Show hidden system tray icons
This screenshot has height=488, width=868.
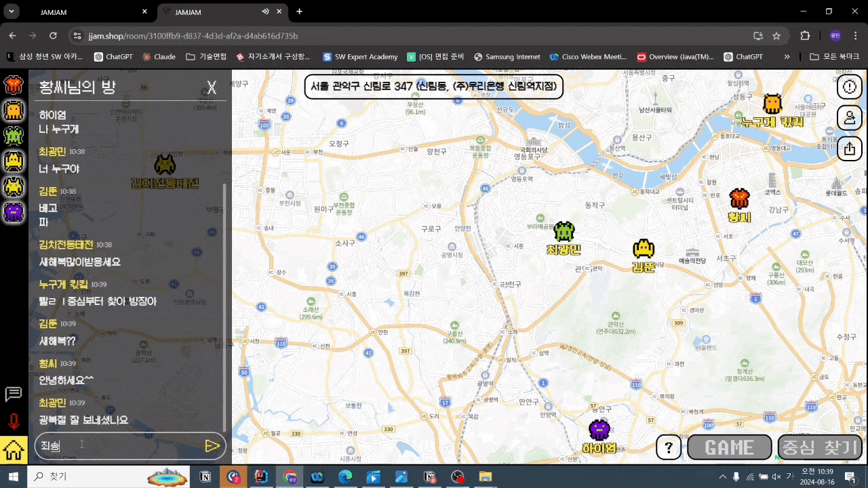click(722, 476)
